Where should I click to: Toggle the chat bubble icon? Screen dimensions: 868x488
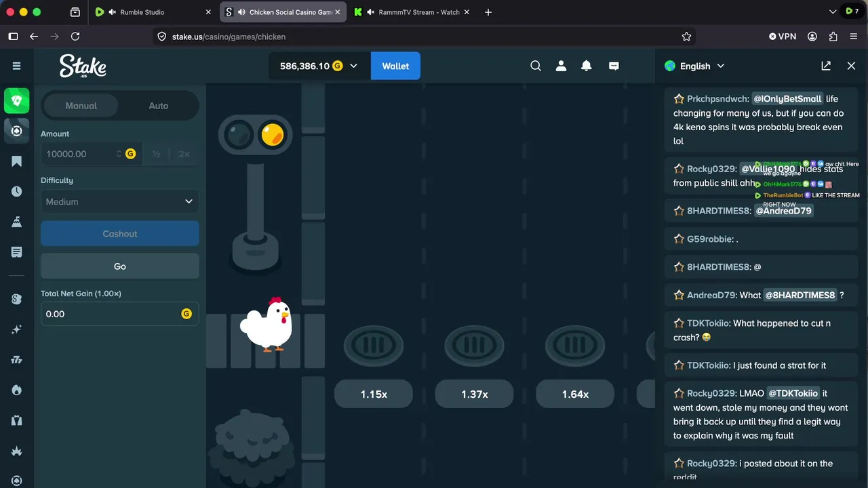614,66
